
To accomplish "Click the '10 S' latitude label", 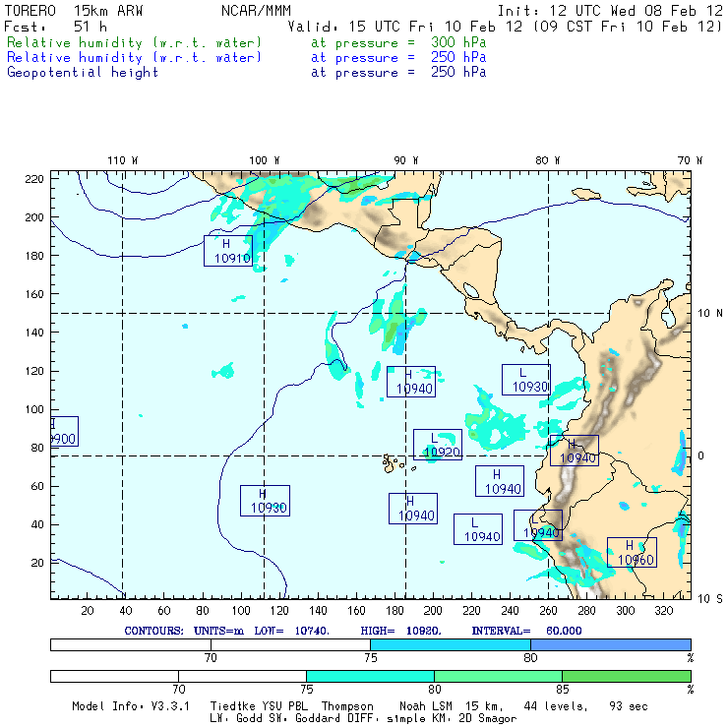I will click(710, 599).
